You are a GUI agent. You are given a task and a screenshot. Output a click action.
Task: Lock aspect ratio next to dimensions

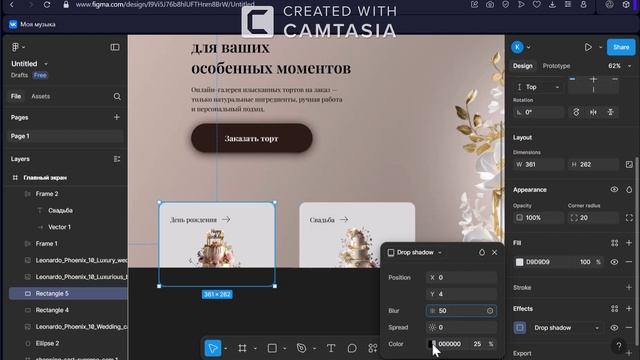(629, 164)
